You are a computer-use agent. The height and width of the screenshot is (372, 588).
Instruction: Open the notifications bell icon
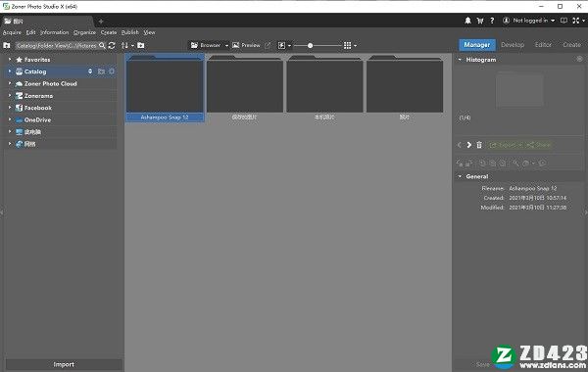467,21
